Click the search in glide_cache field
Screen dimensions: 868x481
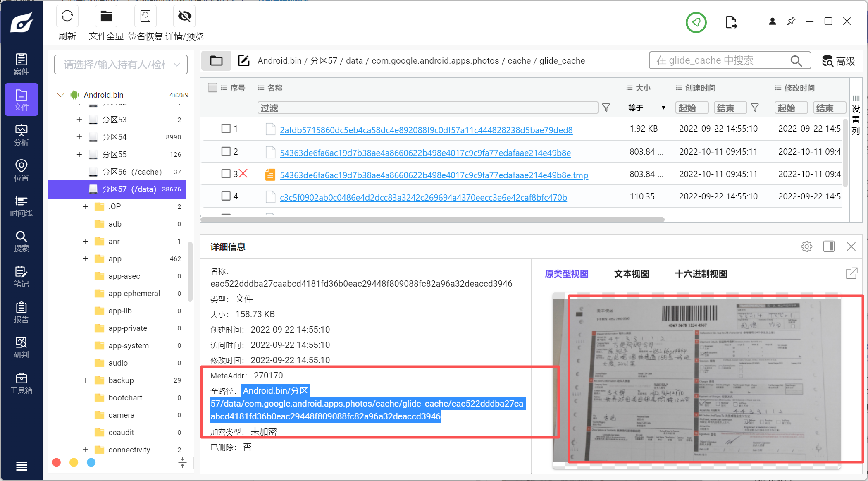pos(721,61)
